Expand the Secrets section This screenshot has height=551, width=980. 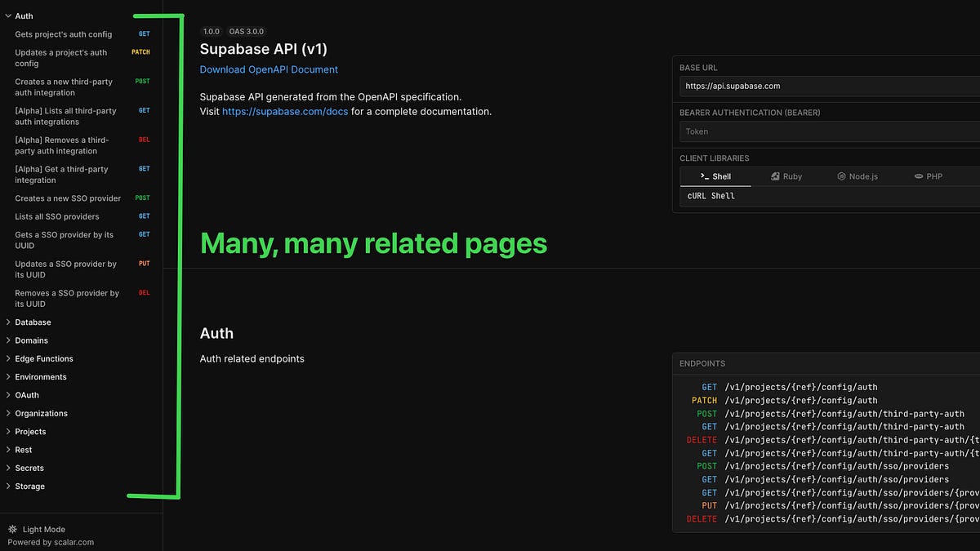point(29,468)
